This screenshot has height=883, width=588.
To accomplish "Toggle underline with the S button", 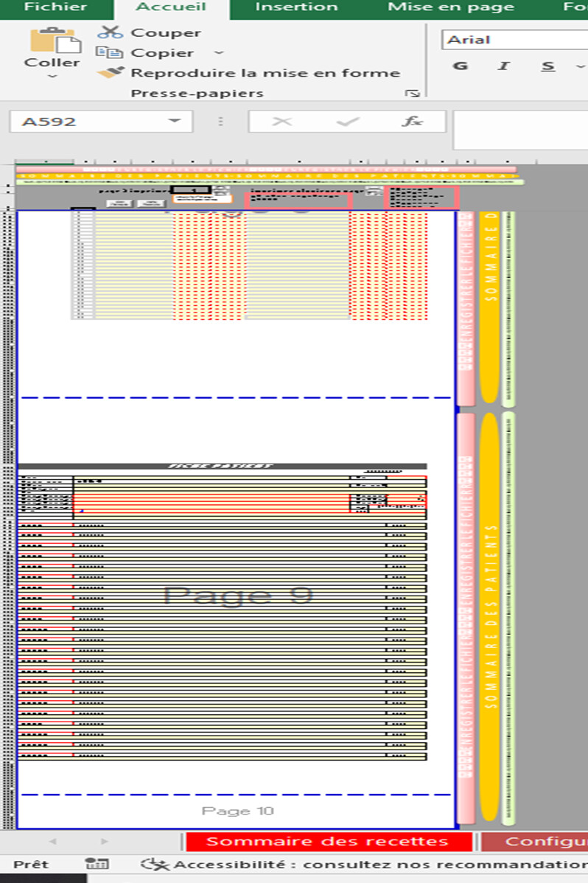I will click(548, 66).
